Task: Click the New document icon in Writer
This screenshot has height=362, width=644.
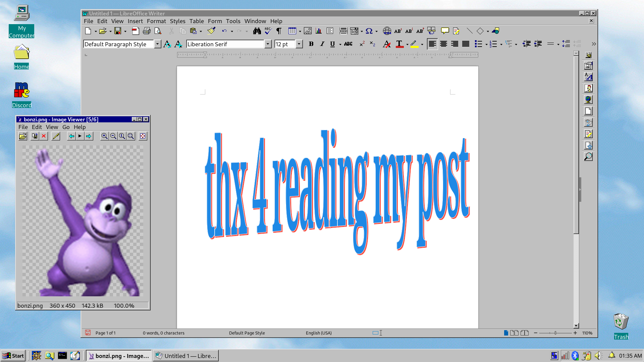Action: pyautogui.click(x=88, y=31)
